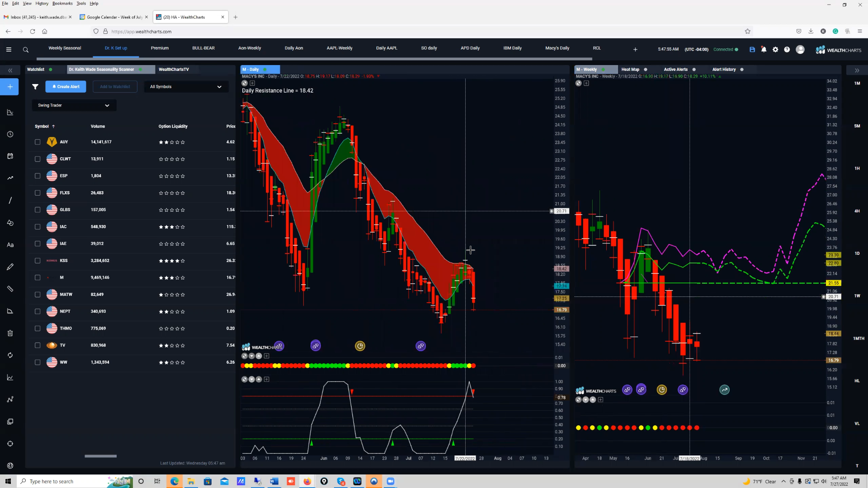Check the AUY row checkbox

pos(38,142)
